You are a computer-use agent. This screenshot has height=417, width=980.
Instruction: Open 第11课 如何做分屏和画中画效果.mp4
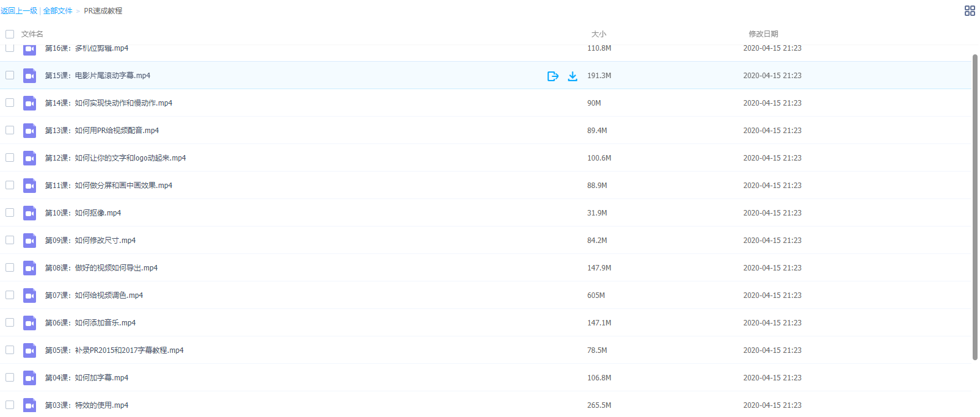pyautogui.click(x=108, y=186)
